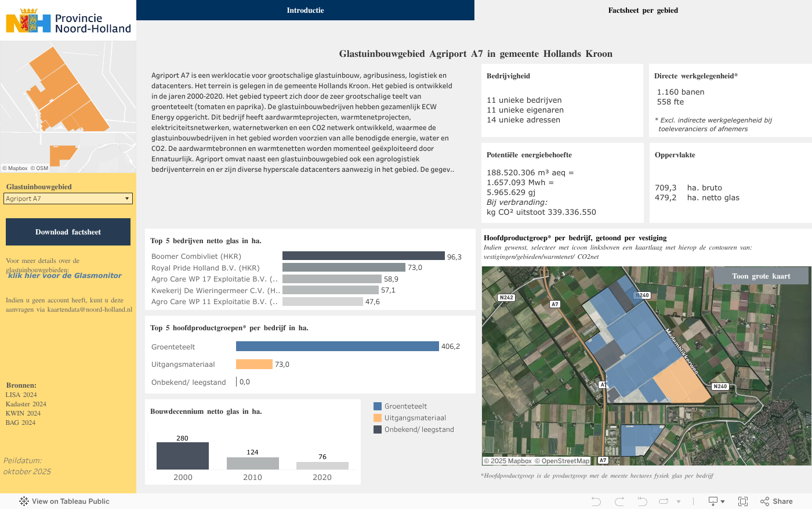Click the 2000 bouwdecennium bar
The height and width of the screenshot is (509, 812).
tap(183, 456)
